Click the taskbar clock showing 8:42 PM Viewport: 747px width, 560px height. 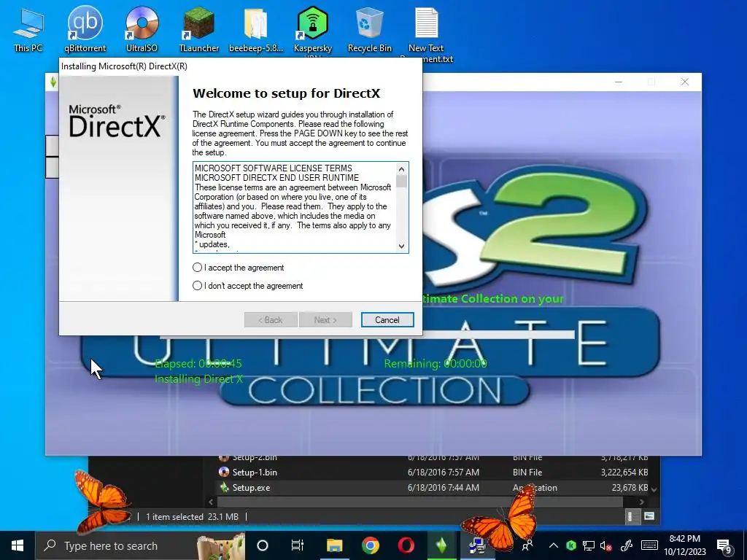point(684,545)
